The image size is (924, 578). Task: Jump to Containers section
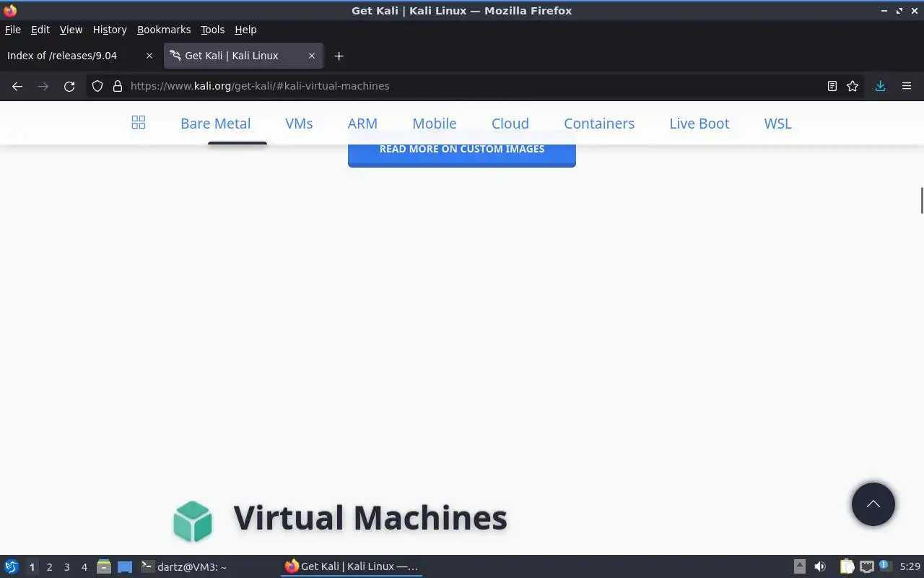(x=599, y=124)
